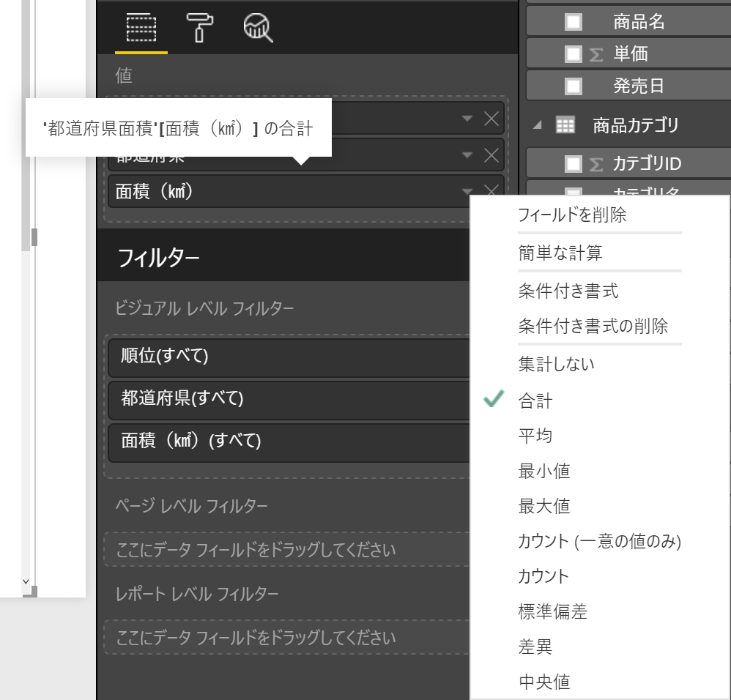Open dropdown arrow of first value field
The height and width of the screenshot is (700, 731).
pyautogui.click(x=467, y=119)
